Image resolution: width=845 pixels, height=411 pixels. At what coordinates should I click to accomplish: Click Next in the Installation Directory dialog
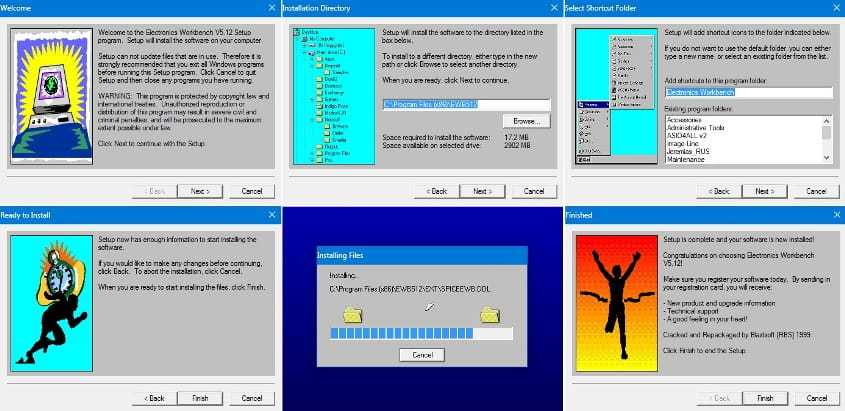point(482,191)
